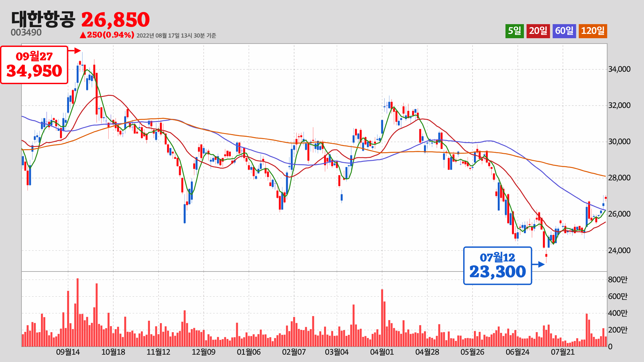Screen dimensions: 644x362
Task: Click the 04월28 date label
Action: (x=427, y=352)
